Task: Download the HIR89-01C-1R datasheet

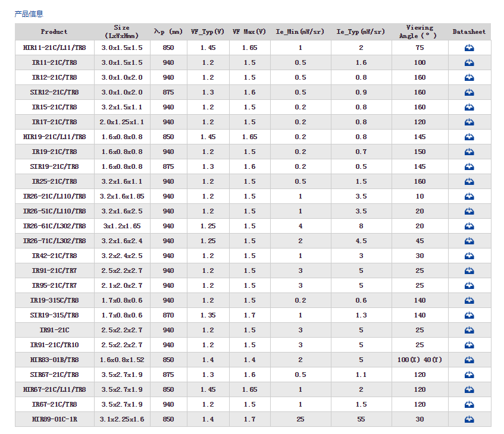Action: 469,419
